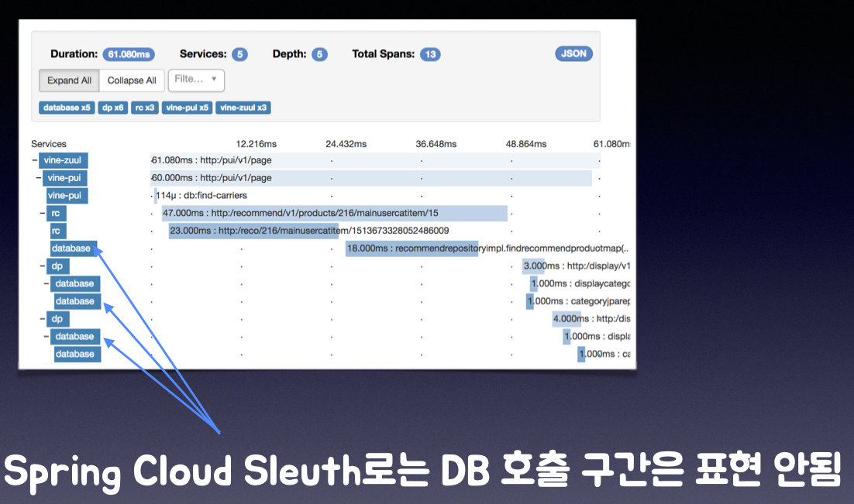Collapse the dp node with 3.000ms span
The width and height of the screenshot is (854, 504).
click(x=42, y=266)
